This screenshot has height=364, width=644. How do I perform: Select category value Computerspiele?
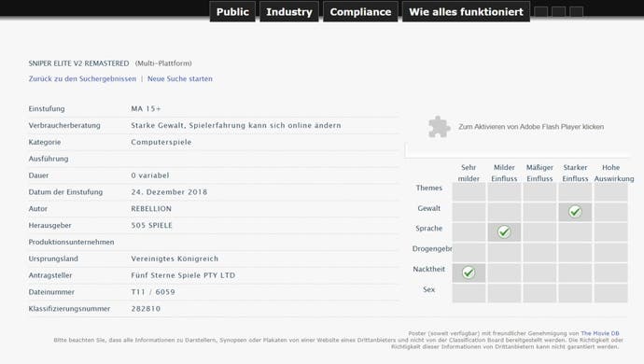tap(161, 142)
